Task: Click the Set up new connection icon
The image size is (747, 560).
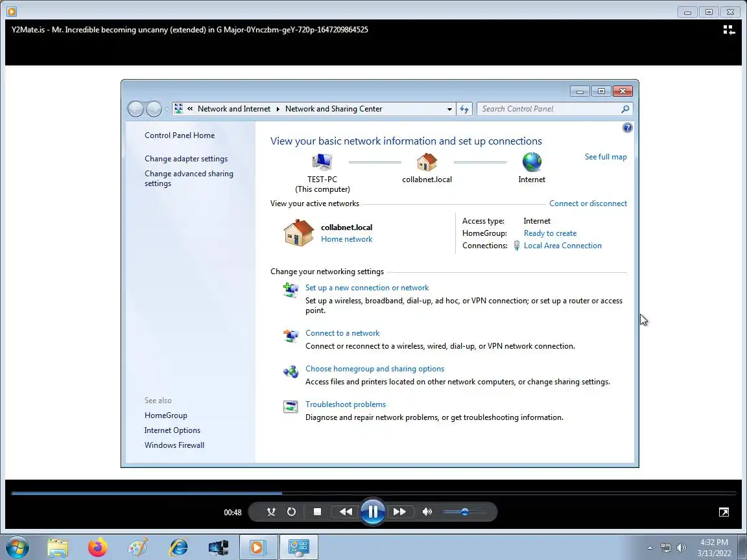Action: [x=290, y=290]
